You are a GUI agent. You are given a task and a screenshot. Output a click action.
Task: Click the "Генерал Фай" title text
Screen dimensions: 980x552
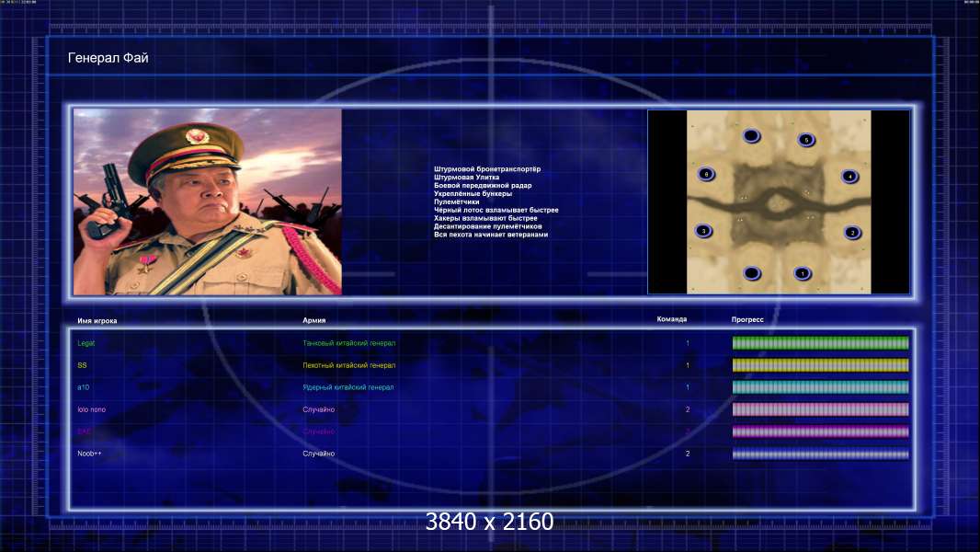pyautogui.click(x=108, y=58)
